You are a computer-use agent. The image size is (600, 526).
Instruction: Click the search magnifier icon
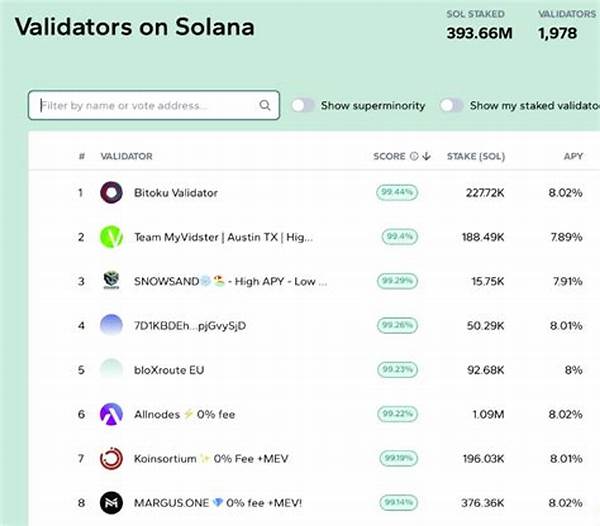(265, 105)
